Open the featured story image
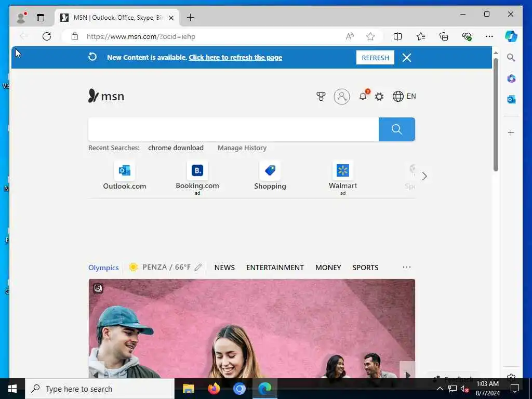This screenshot has width=532, height=399. click(252, 328)
